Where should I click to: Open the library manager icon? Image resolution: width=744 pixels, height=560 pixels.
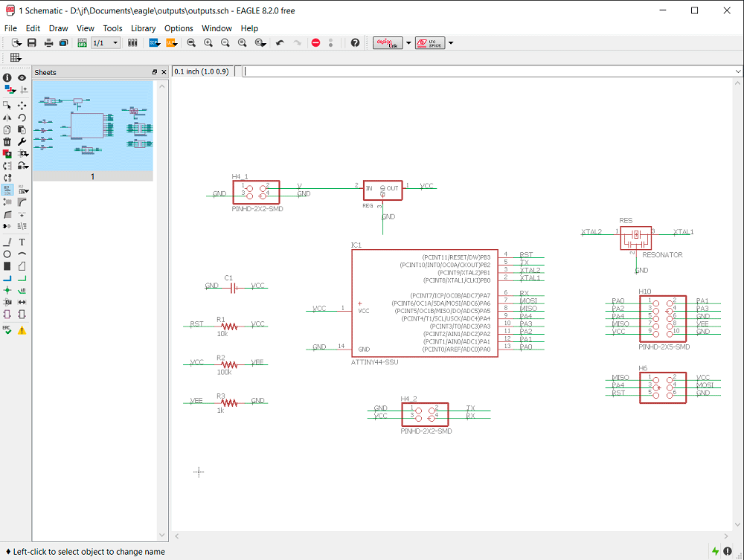pyautogui.click(x=133, y=42)
